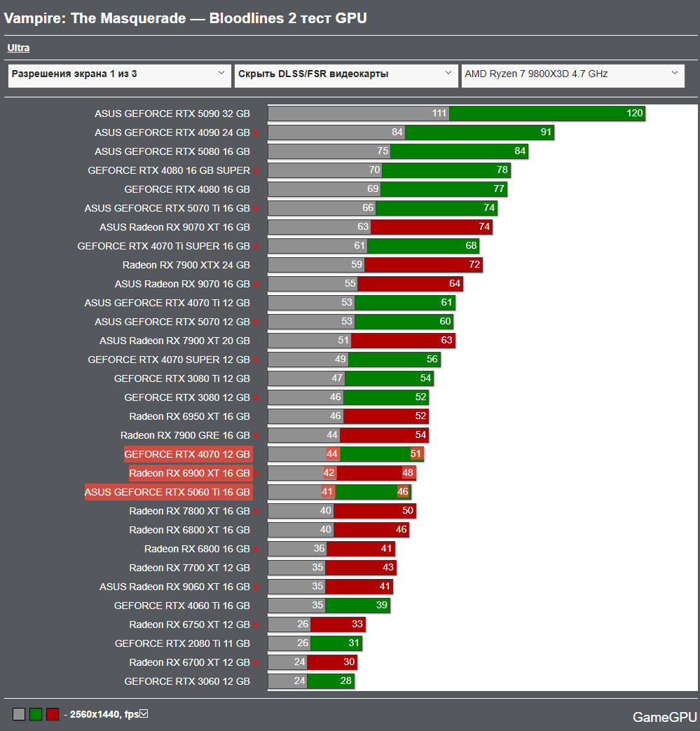
Task: Hide ASUS Radeon RX 7900 XT 20 GB with x icon
Action: (256, 341)
